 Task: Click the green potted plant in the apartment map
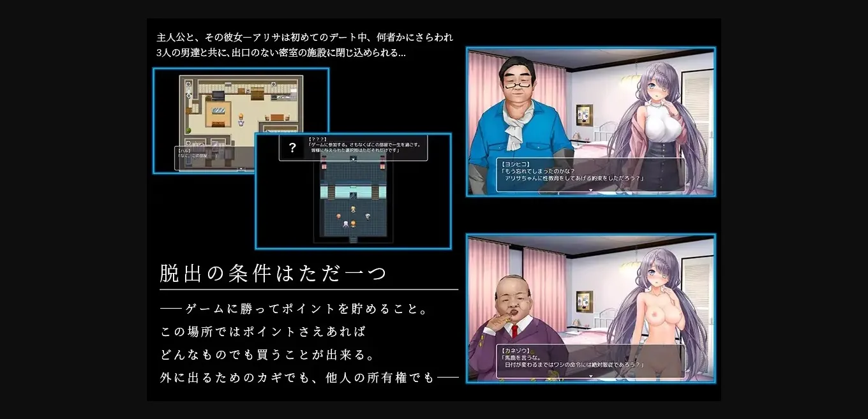(x=189, y=131)
